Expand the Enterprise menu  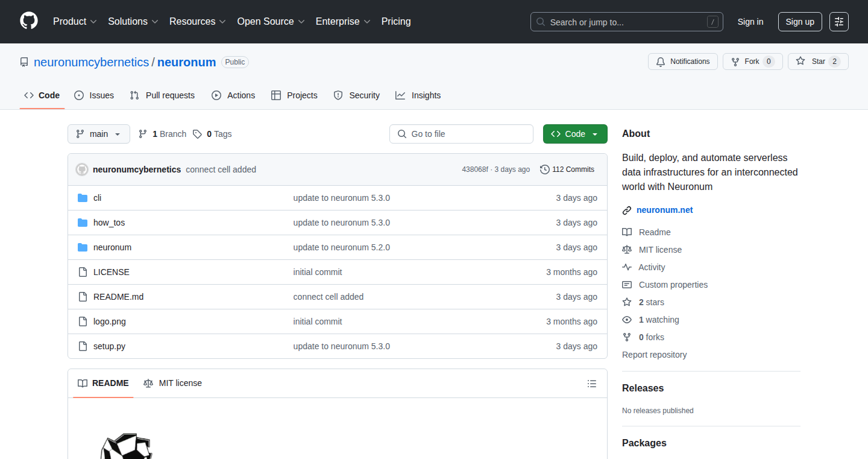[x=344, y=21]
